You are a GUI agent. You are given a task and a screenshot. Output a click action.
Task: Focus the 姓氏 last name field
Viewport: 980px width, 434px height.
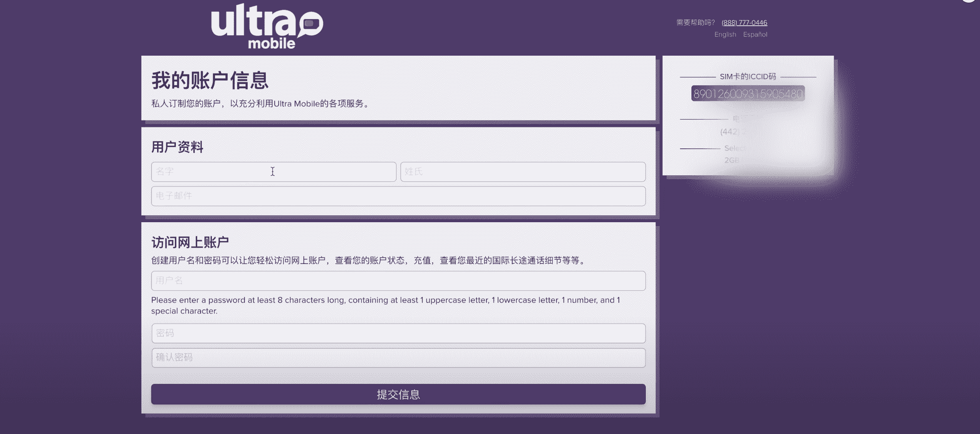pyautogui.click(x=523, y=172)
